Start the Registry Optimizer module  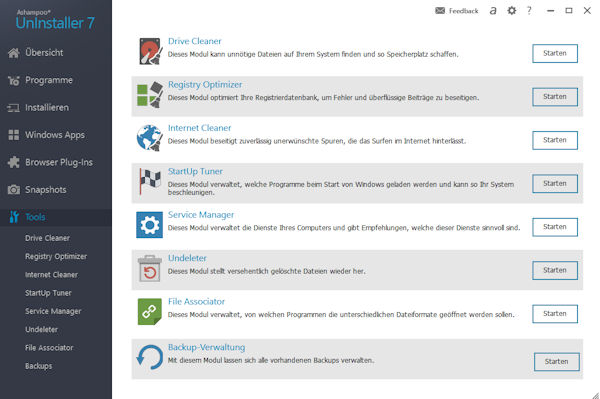pos(555,97)
